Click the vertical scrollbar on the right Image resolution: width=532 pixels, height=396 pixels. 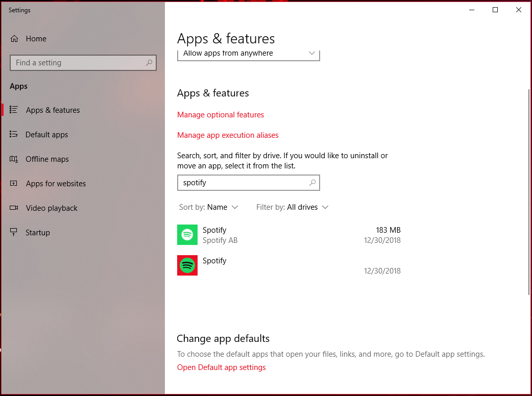[x=529, y=191]
